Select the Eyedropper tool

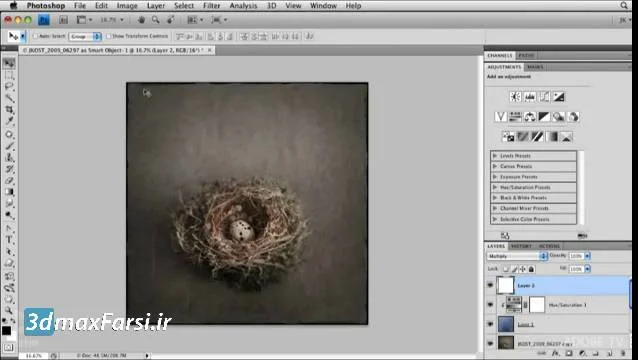[x=9, y=121]
